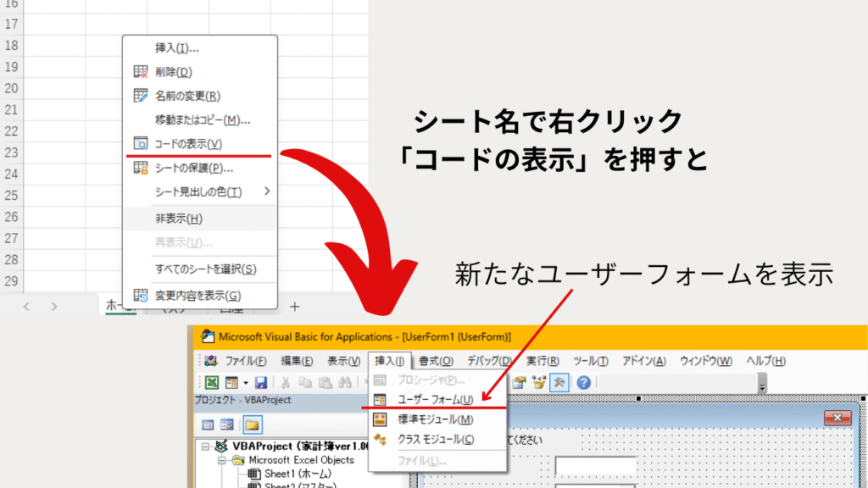
Task: Open the ツール(T) menu
Action: (591, 361)
